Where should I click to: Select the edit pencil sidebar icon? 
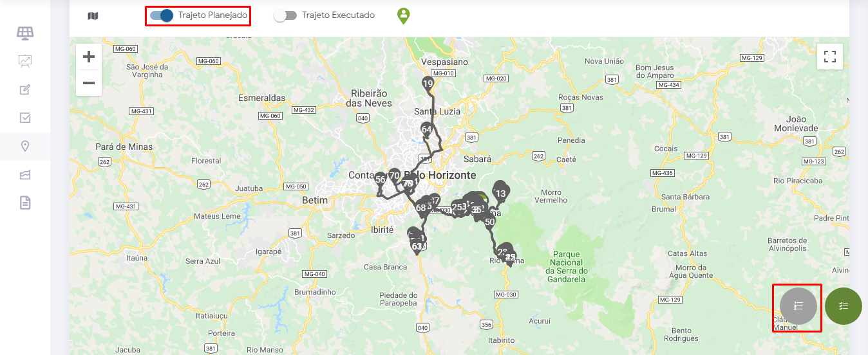coord(25,89)
